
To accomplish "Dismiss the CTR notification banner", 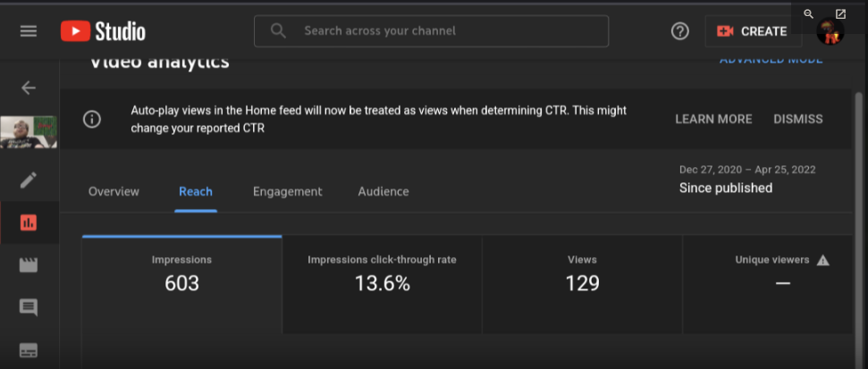I will pos(797,119).
